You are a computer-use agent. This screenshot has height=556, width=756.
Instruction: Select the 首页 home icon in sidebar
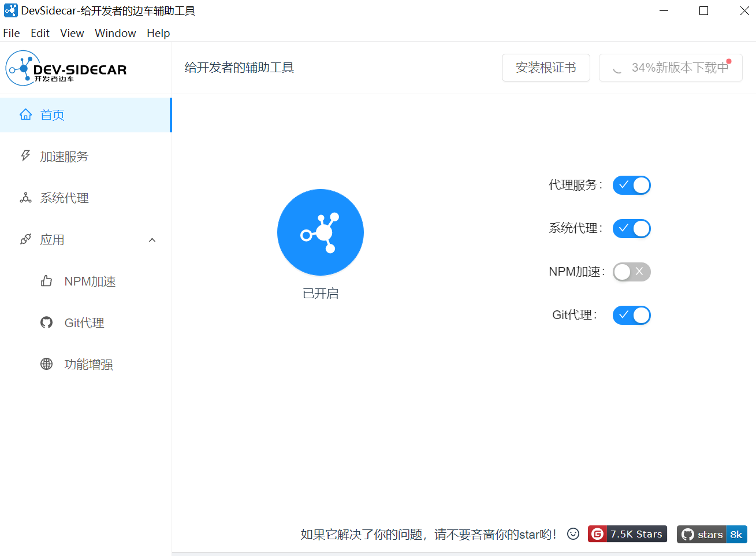[x=25, y=114]
